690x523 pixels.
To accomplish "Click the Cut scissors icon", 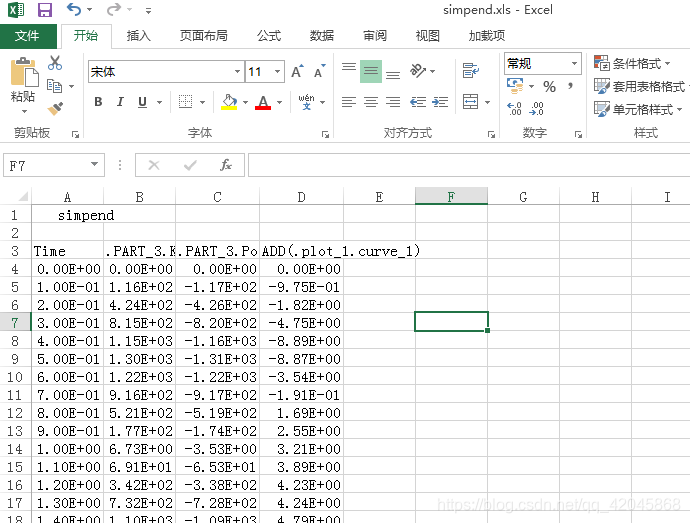I will coord(55,63).
